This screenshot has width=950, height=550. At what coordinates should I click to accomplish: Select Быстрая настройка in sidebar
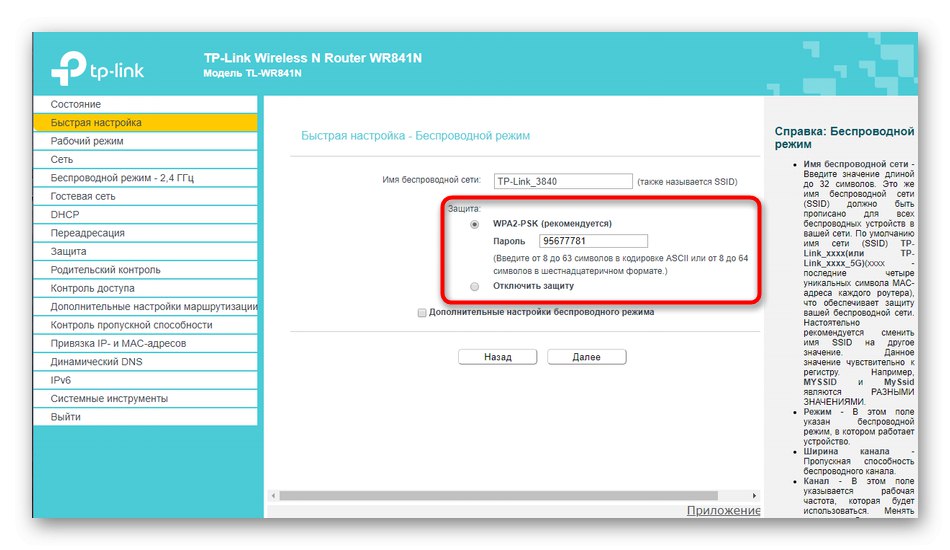pyautogui.click(x=145, y=122)
